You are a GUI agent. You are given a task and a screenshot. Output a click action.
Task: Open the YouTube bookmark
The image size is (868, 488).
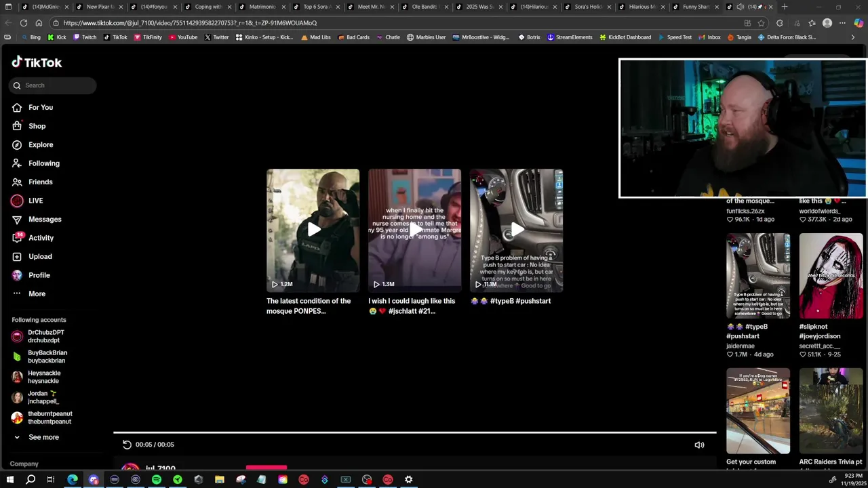(182, 37)
